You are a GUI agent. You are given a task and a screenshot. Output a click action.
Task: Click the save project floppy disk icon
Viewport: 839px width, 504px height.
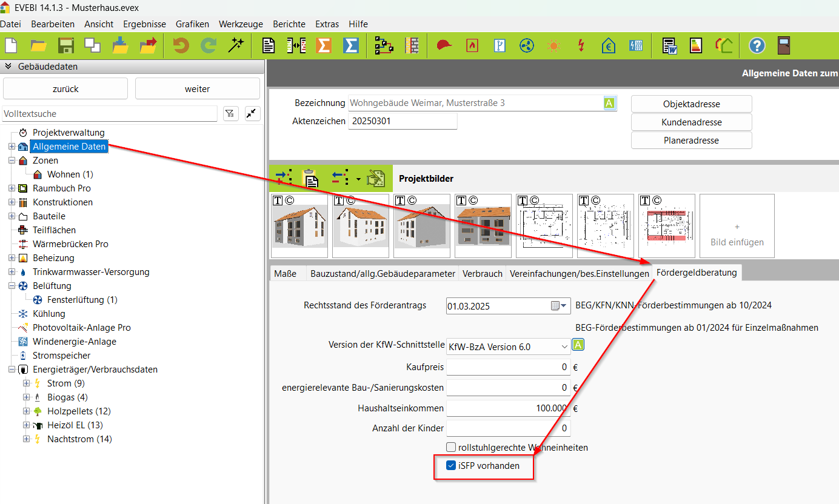65,45
